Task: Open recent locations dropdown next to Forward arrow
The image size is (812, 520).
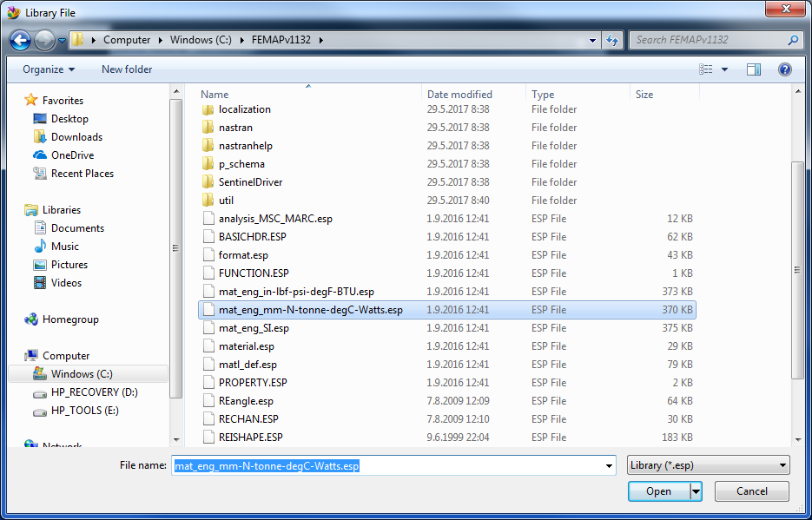Action: tap(63, 40)
